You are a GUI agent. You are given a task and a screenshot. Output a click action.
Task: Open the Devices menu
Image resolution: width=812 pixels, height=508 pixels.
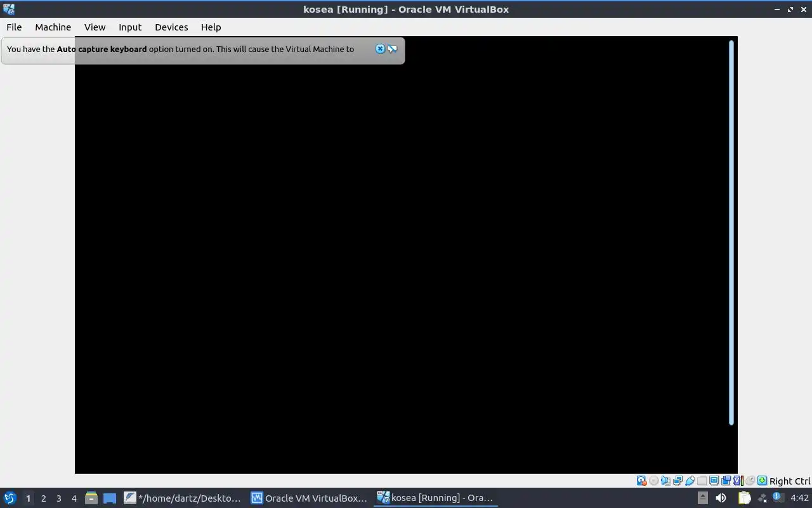coord(171,27)
